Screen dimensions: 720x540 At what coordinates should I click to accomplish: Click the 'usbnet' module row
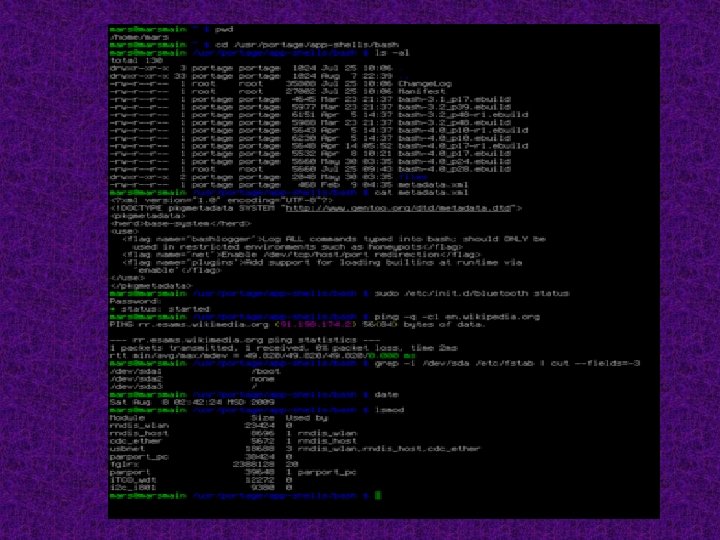point(295,449)
